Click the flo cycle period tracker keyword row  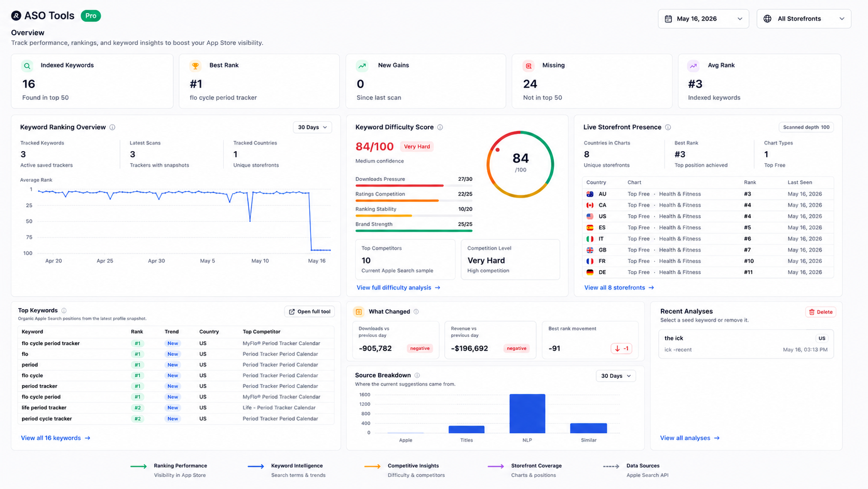[x=176, y=343]
